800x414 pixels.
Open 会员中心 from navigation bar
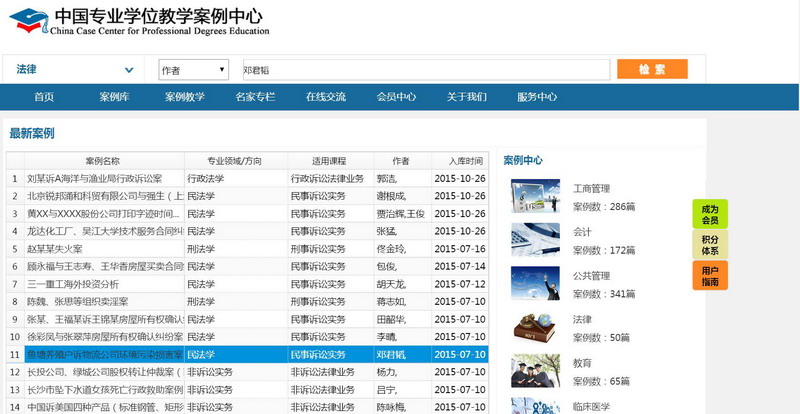point(396,97)
